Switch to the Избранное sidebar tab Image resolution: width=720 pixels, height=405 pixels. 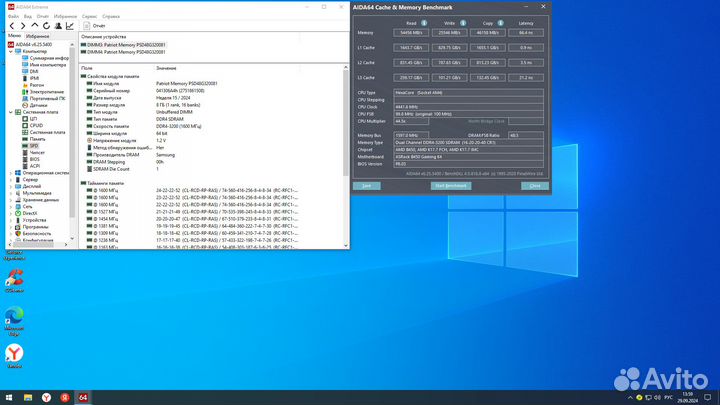click(38, 36)
